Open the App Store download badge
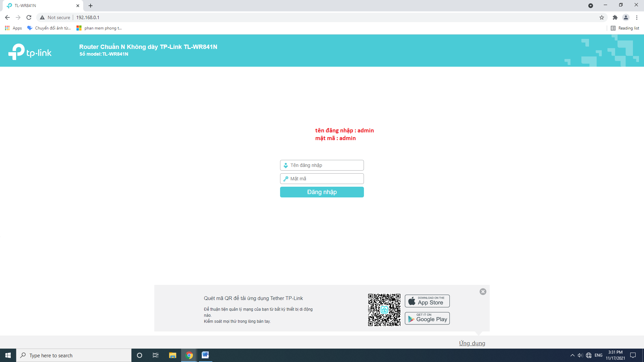The image size is (644, 362). 427,301
